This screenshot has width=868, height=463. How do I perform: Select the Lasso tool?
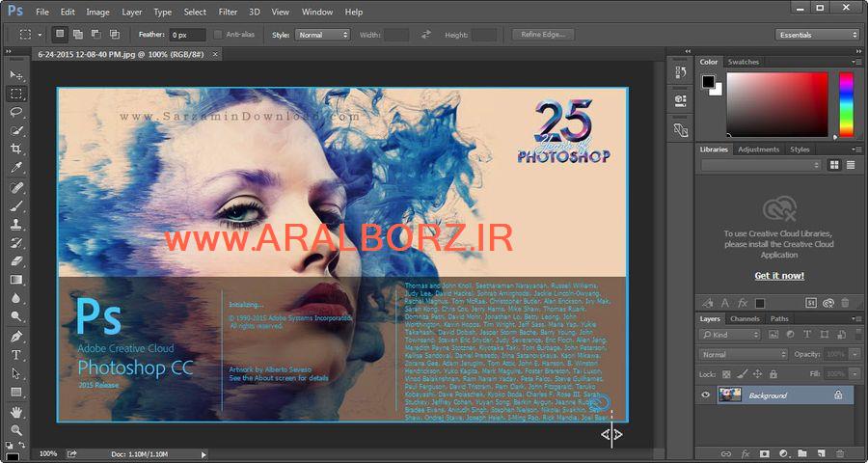point(16,112)
